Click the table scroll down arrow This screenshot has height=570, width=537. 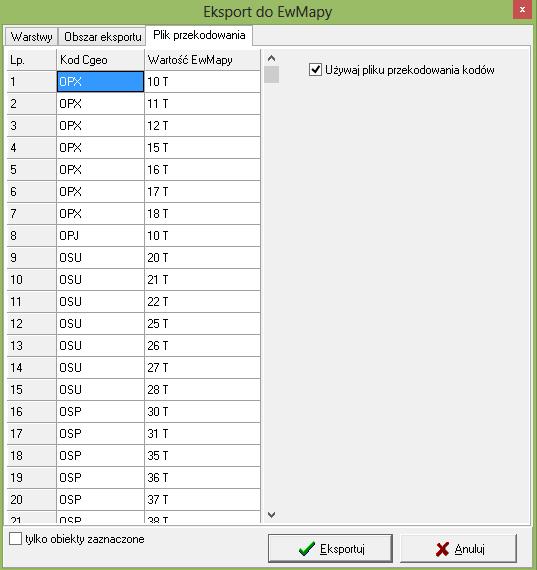pos(271,514)
